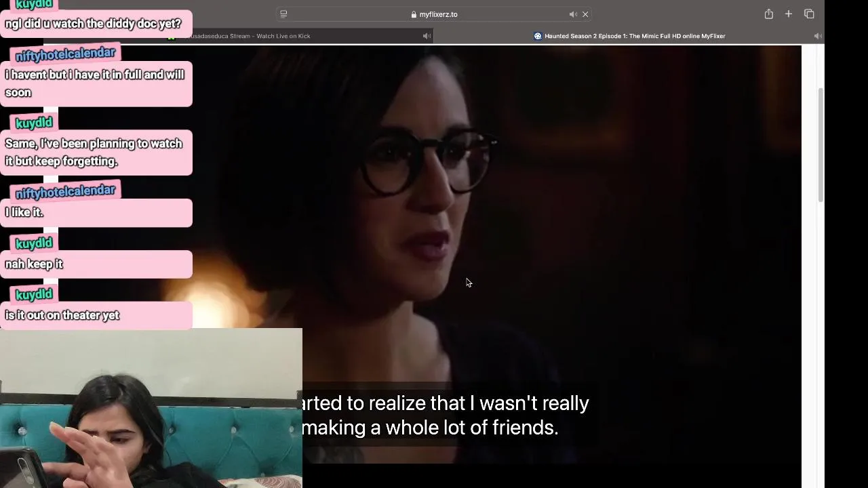
Task: Click the lock icon beside myflixerz.to
Action: pyautogui.click(x=414, y=14)
